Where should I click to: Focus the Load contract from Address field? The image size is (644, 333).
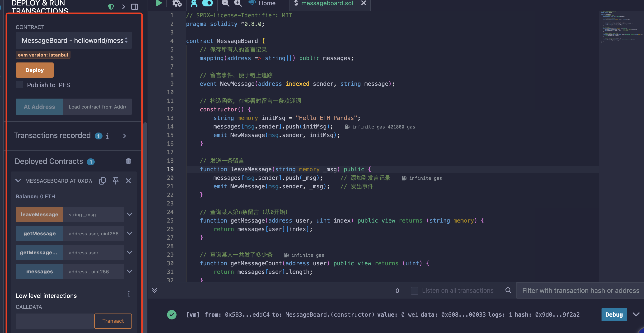tap(98, 107)
